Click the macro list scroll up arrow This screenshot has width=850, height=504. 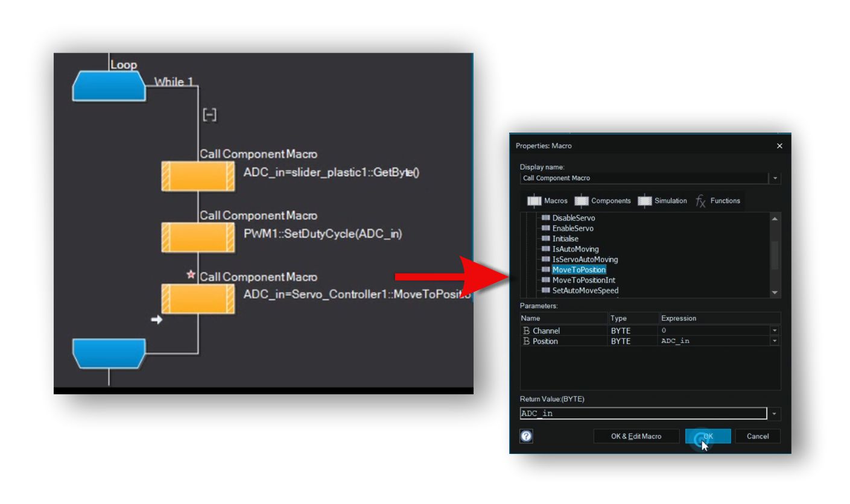(x=775, y=218)
